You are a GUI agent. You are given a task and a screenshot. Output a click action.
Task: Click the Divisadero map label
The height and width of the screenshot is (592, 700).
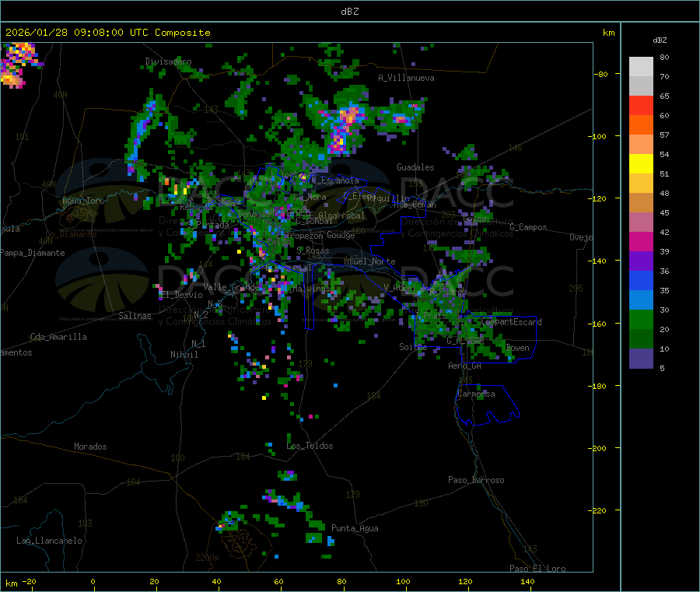click(168, 61)
